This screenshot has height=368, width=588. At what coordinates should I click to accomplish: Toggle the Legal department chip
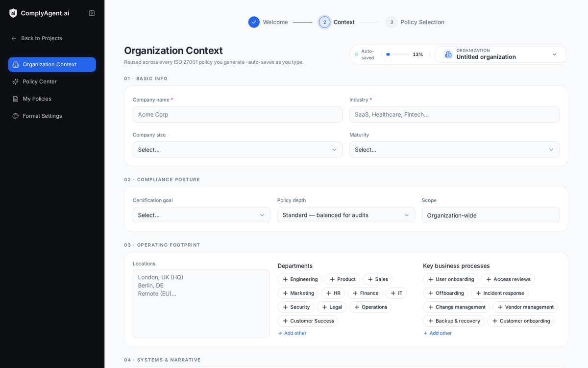[332, 307]
